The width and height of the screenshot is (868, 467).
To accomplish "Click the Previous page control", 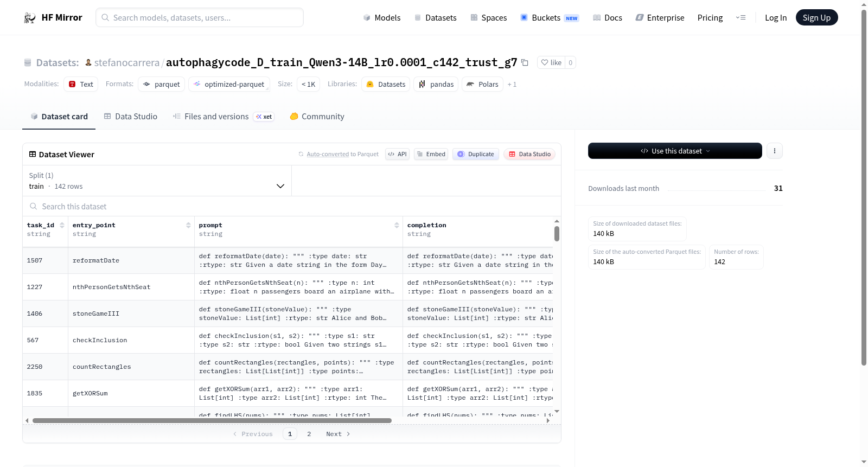I will point(253,434).
